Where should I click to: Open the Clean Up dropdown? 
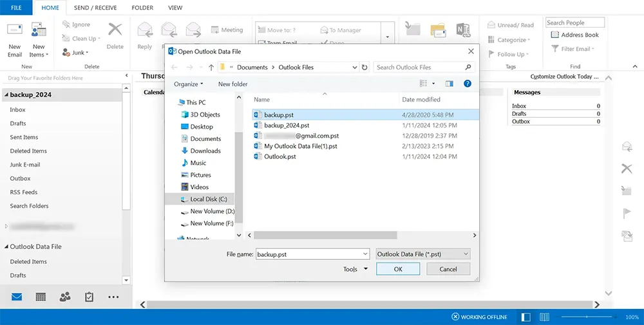[x=81, y=39]
